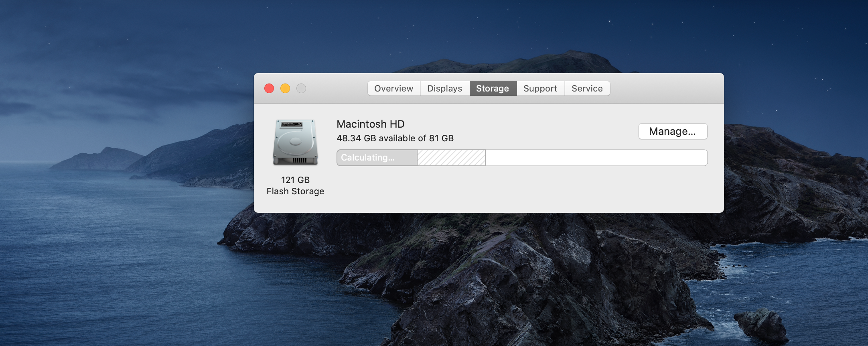Click the 121 GB Flash Storage label

pyautogui.click(x=296, y=185)
